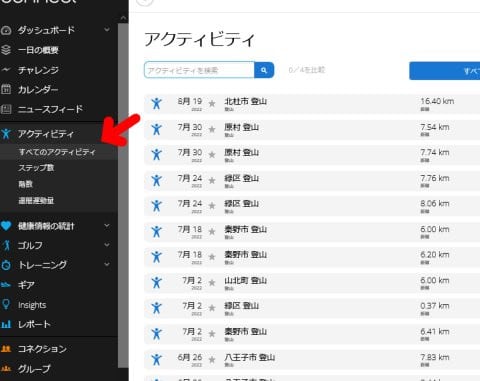Viewport: 480px width, 381px height.
Task: Open 週間運動量 submenu item
Action: pyautogui.click(x=36, y=201)
